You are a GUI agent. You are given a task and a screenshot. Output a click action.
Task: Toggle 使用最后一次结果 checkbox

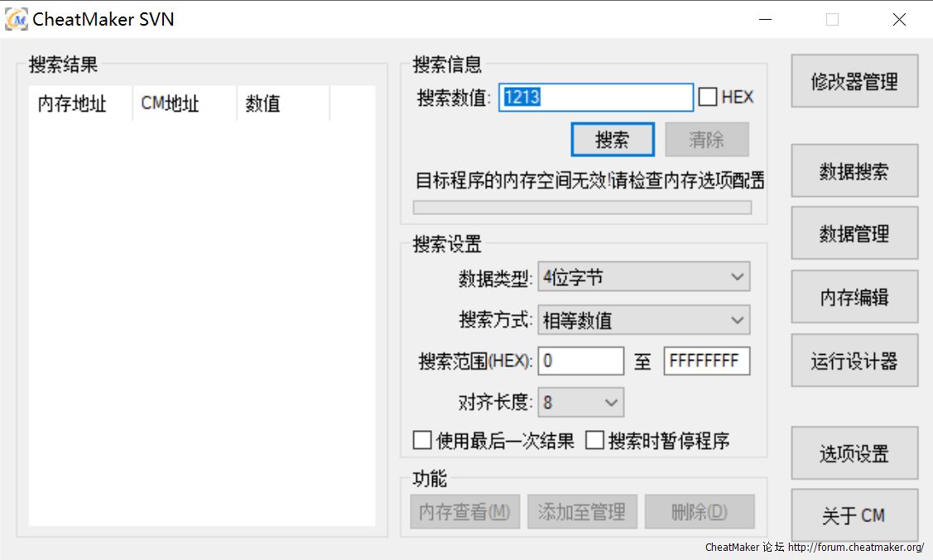coord(422,441)
